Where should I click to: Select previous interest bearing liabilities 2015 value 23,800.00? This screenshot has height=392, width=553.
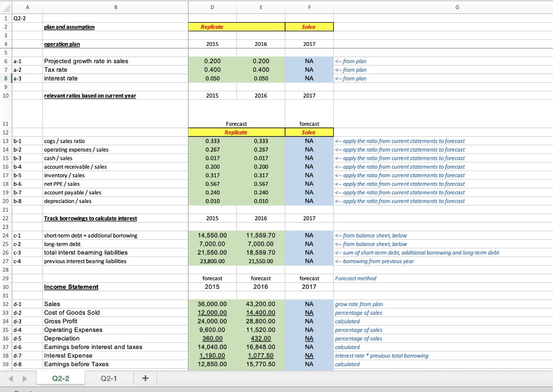point(212,261)
